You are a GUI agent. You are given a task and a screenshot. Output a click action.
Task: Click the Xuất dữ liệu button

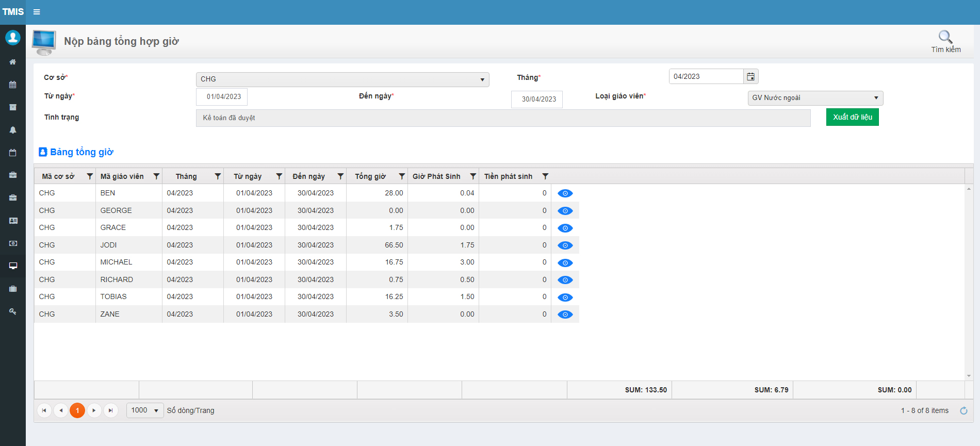[852, 117]
